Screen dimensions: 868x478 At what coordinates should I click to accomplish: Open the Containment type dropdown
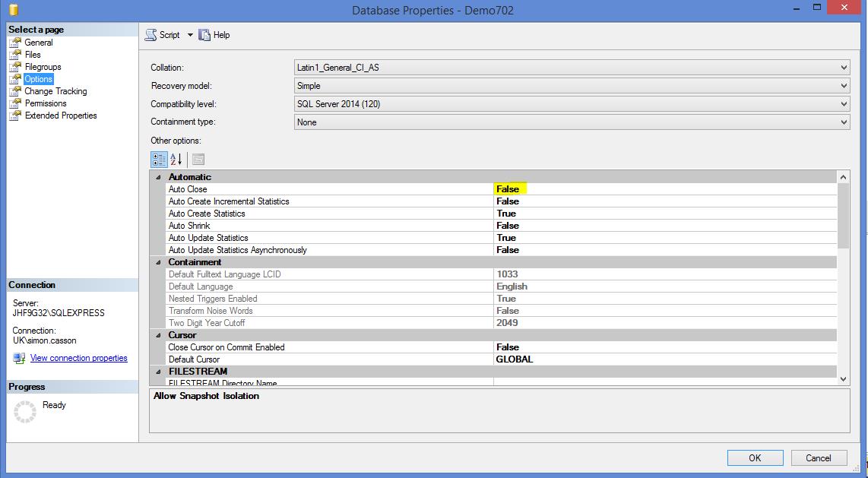coord(842,122)
